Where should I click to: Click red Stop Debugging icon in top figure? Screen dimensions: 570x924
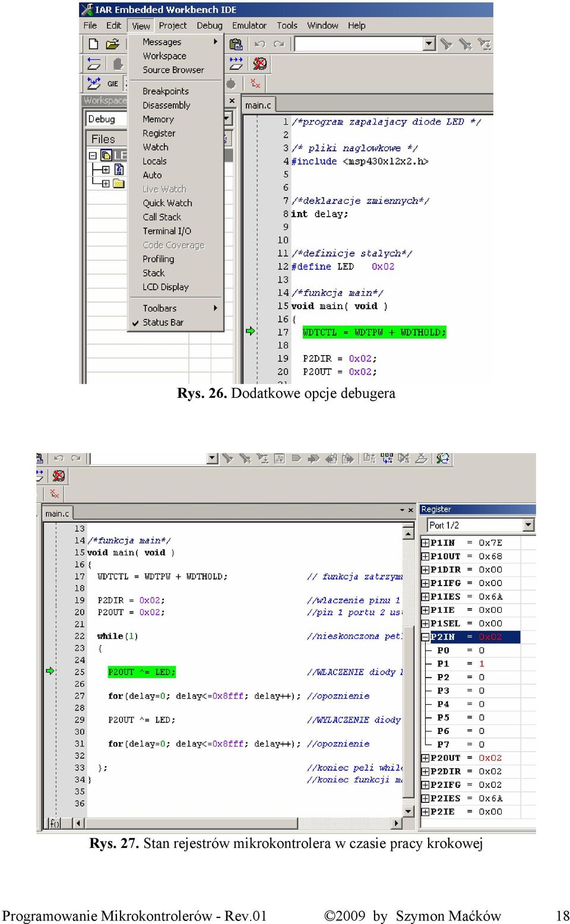point(259,63)
